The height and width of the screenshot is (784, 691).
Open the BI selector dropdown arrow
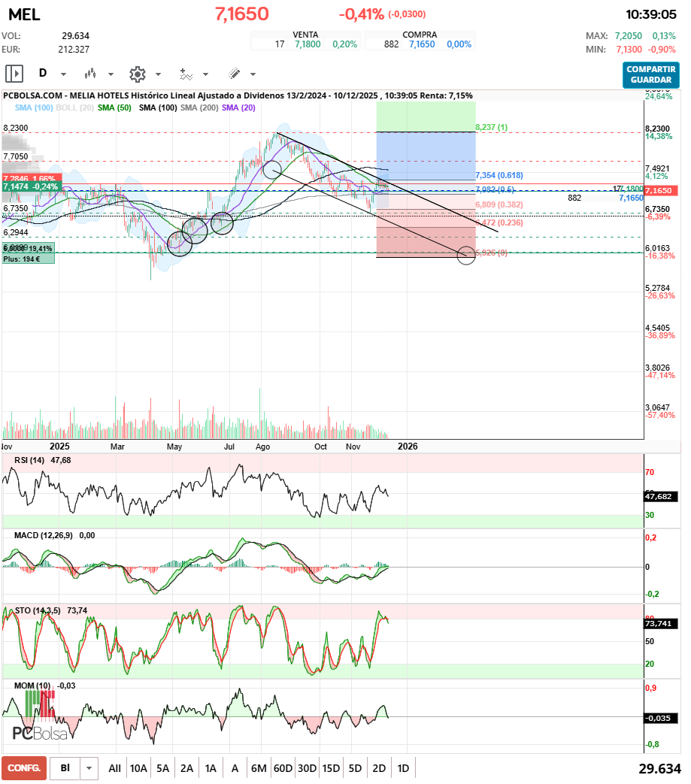pos(89,768)
